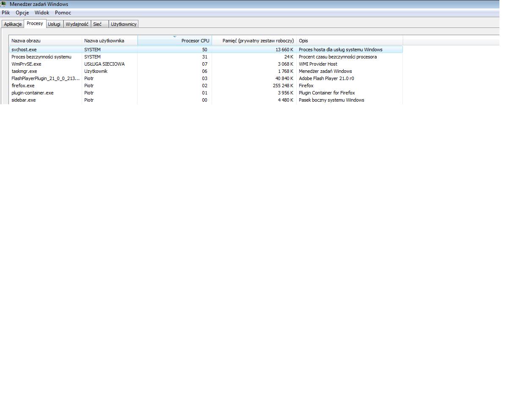Click the 1 768 K memory value
The image size is (532, 396).
(286, 71)
